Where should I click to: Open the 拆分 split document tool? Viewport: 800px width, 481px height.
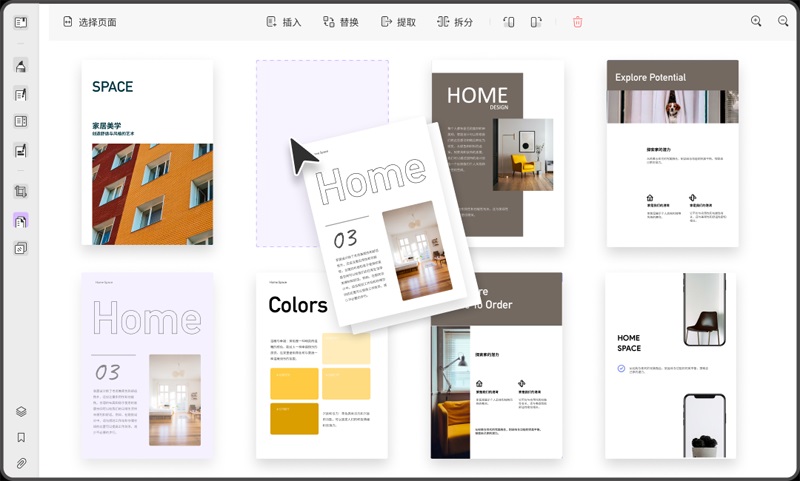click(455, 22)
